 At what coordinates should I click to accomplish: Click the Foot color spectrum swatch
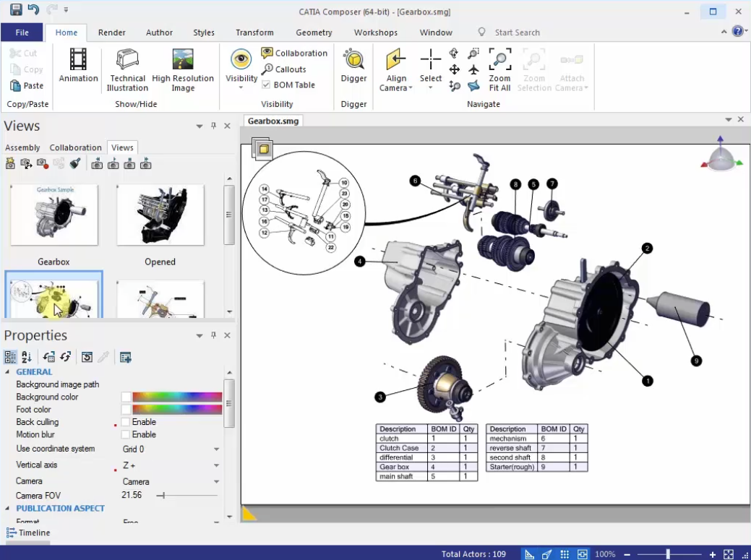click(177, 409)
